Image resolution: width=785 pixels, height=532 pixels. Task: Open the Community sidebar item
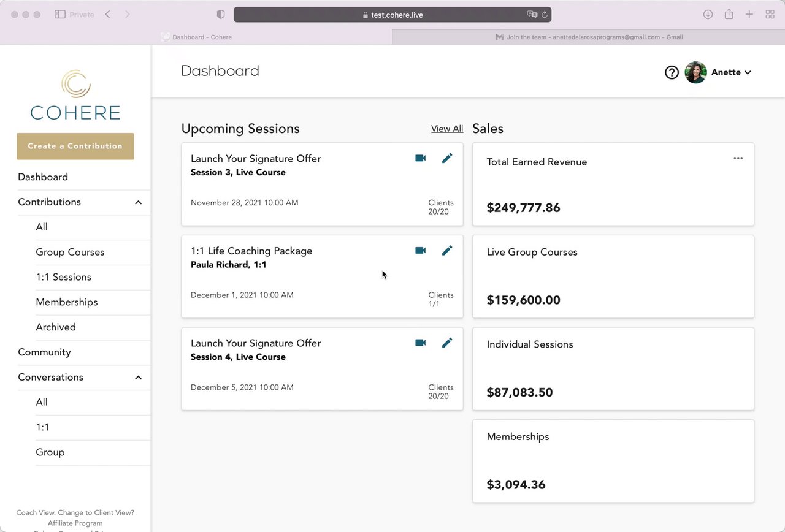44,352
